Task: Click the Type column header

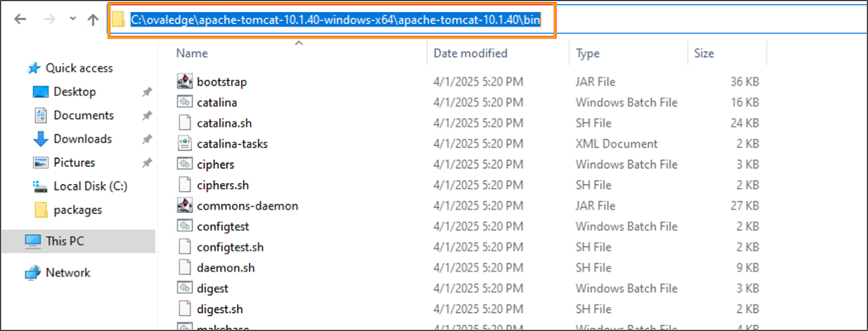Action: [588, 53]
